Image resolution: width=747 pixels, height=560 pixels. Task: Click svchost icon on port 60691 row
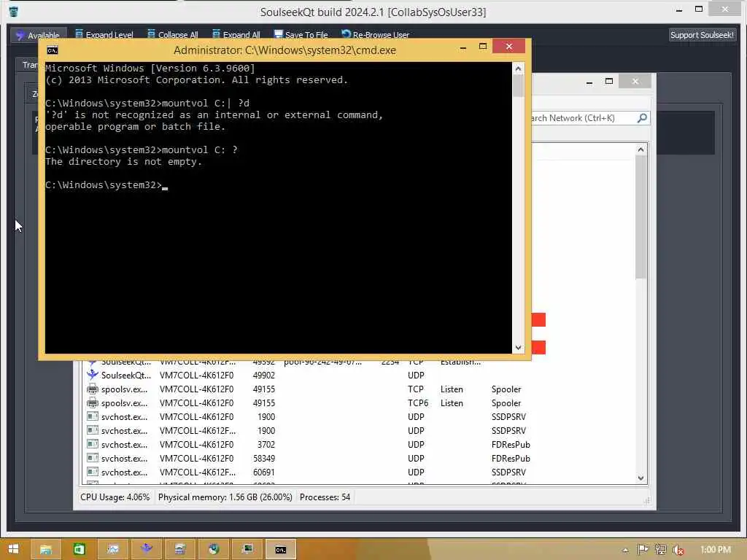click(x=93, y=472)
